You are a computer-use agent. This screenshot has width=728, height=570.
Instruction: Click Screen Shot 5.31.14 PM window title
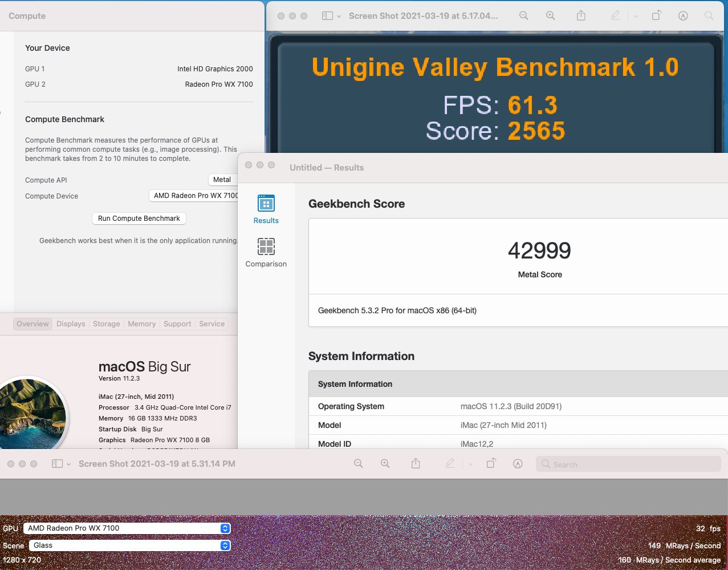pos(157,464)
